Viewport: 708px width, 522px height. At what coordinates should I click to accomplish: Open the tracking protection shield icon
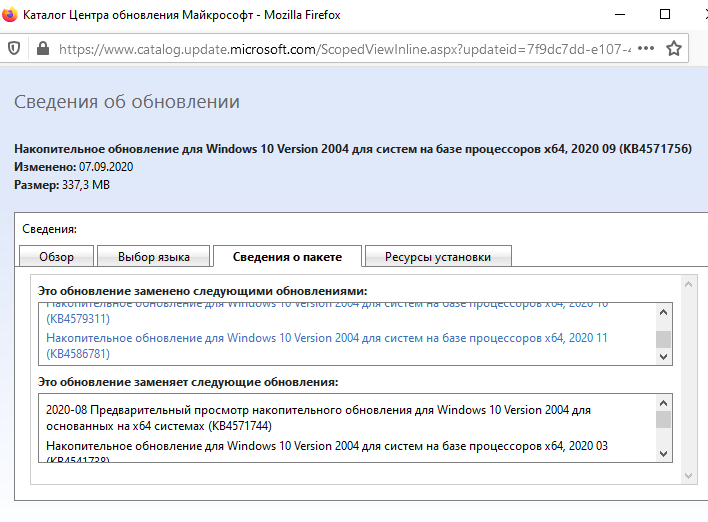14,48
